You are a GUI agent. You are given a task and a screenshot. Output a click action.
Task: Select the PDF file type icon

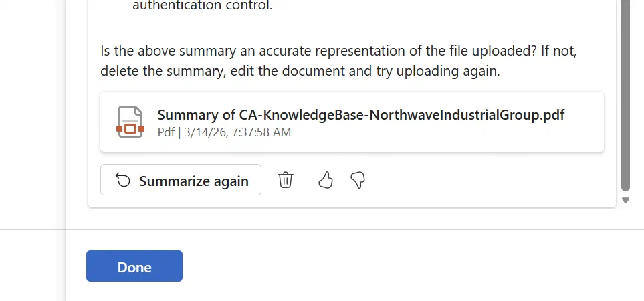[x=130, y=122]
